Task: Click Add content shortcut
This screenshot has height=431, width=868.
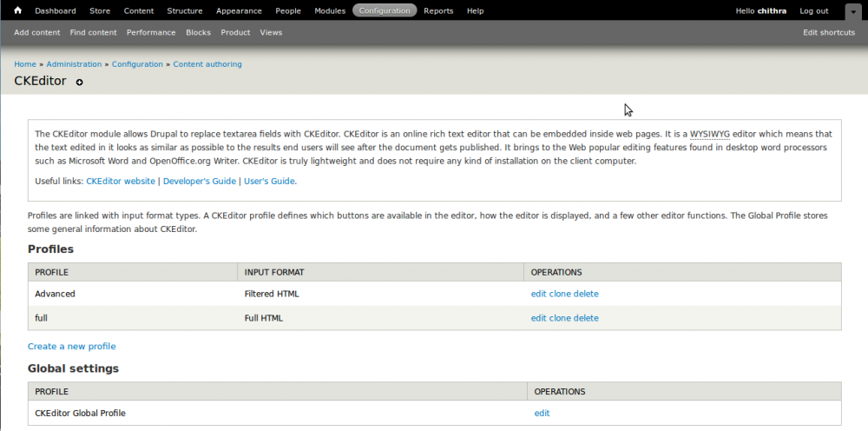Action: pos(37,32)
